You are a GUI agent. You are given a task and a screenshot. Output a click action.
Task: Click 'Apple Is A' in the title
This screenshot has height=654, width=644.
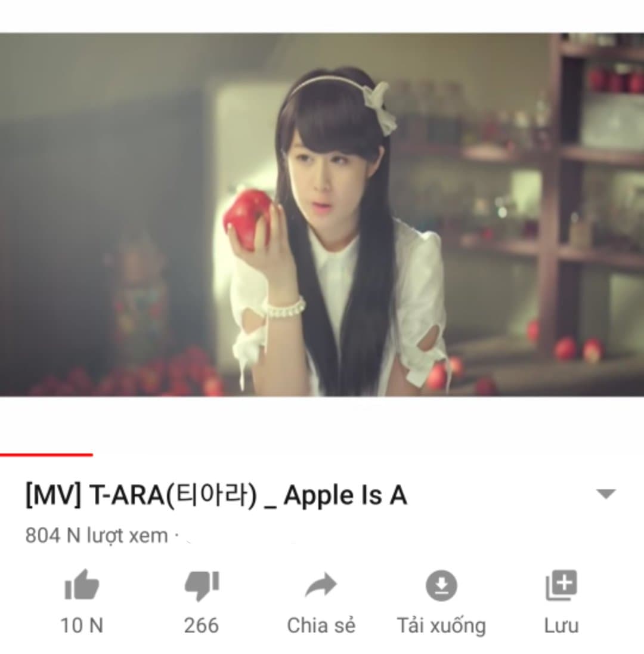[345, 496]
